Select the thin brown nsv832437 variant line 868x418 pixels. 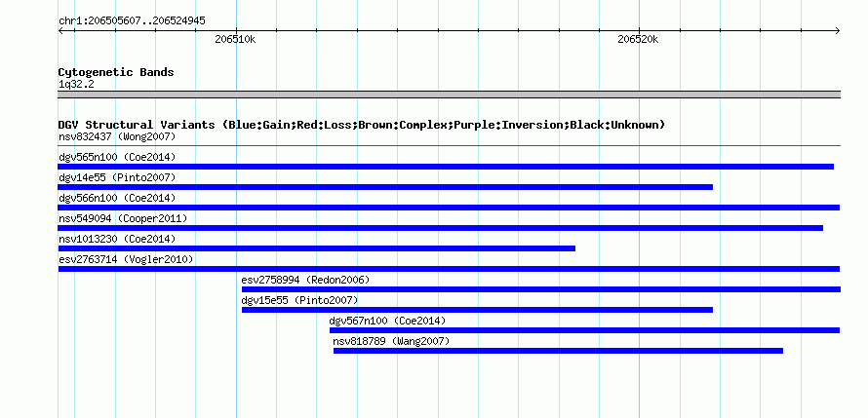click(449, 146)
